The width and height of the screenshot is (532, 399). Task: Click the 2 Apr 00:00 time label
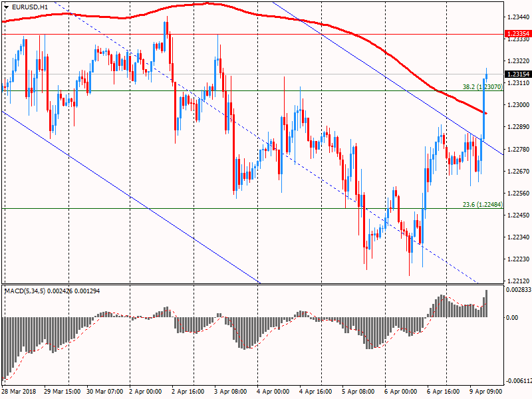click(146, 392)
